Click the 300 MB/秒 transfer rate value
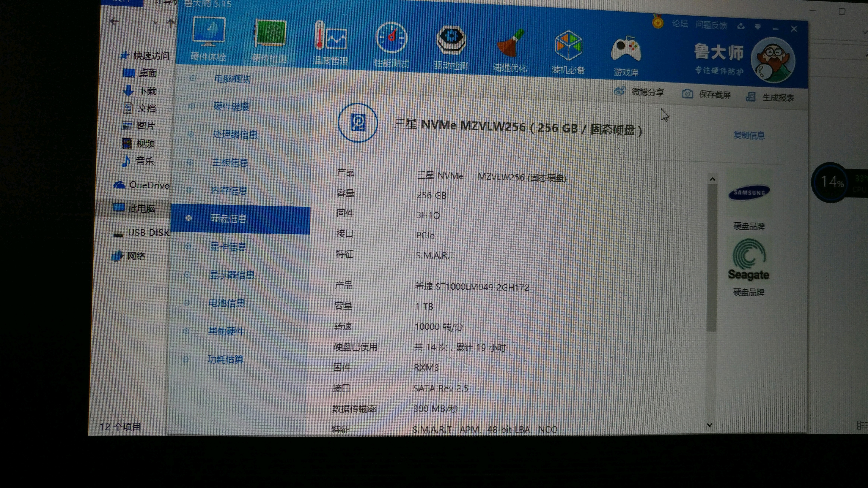Screen dimensions: 868x488 tap(435, 409)
